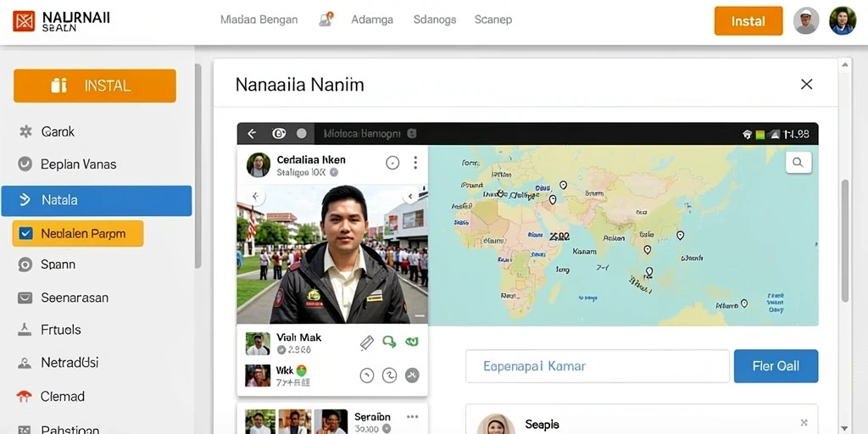The height and width of the screenshot is (434, 868).
Task: Click the pencil edit icon for Viali Mak
Action: tap(366, 343)
